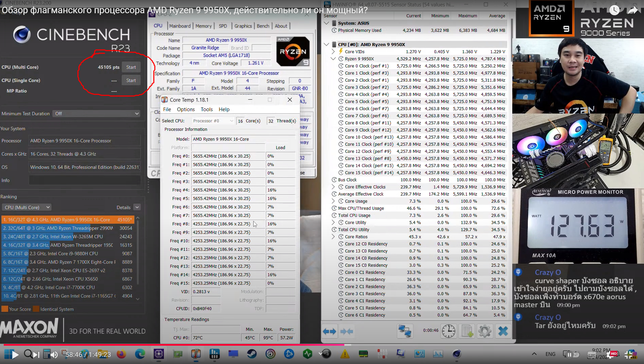Click the ENG language indicator
This screenshot has height=364, width=644.
point(550,354)
